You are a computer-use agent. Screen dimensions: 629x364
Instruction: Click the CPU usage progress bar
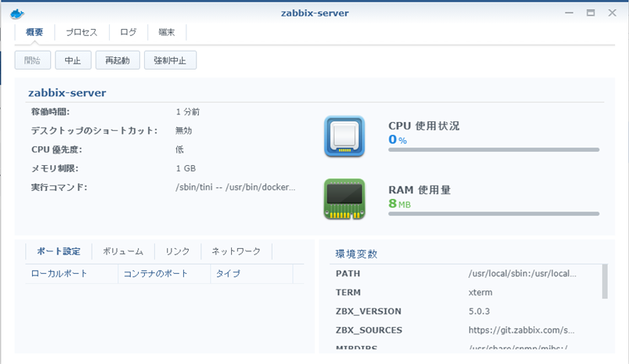point(493,150)
